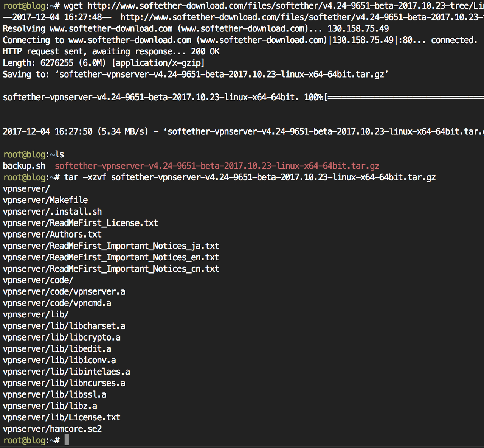
Task: Click the 'vpnserver/hamcore.se2' line
Action: [52, 429]
